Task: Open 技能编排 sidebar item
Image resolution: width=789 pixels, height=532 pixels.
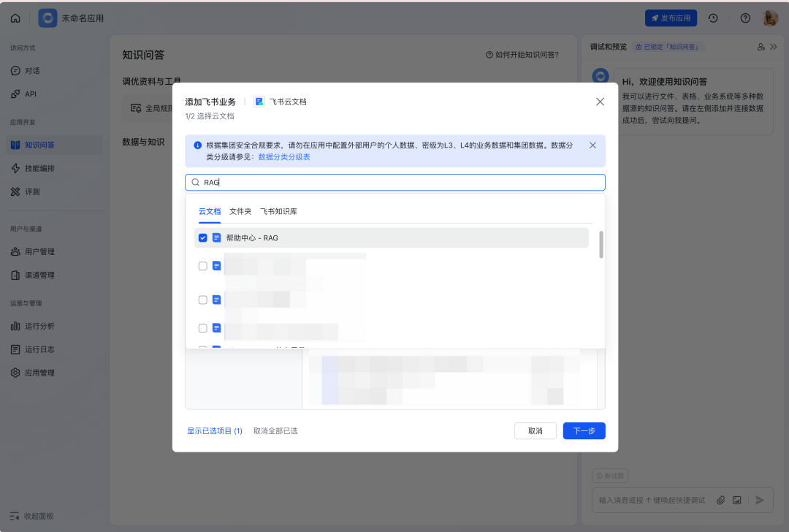Action: click(54, 168)
